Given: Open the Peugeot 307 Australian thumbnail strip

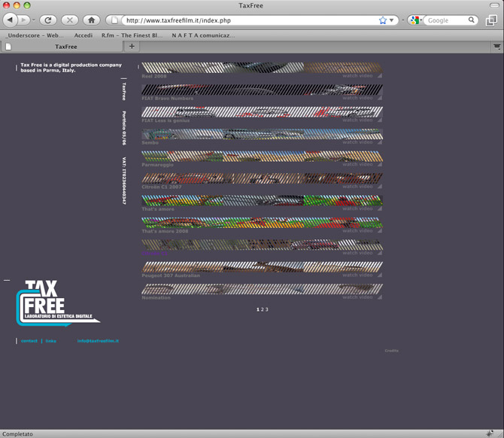Looking at the screenshot, I should 262,267.
